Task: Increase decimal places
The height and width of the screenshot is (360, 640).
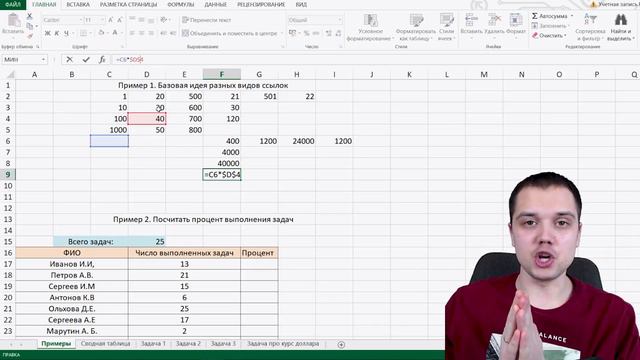Action: coord(328,33)
